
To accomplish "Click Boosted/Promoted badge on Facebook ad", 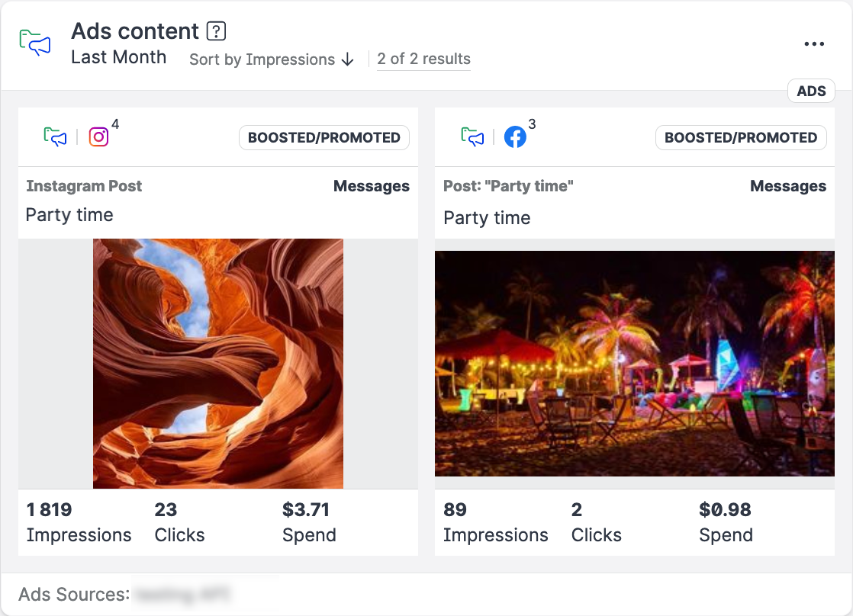I will click(741, 138).
